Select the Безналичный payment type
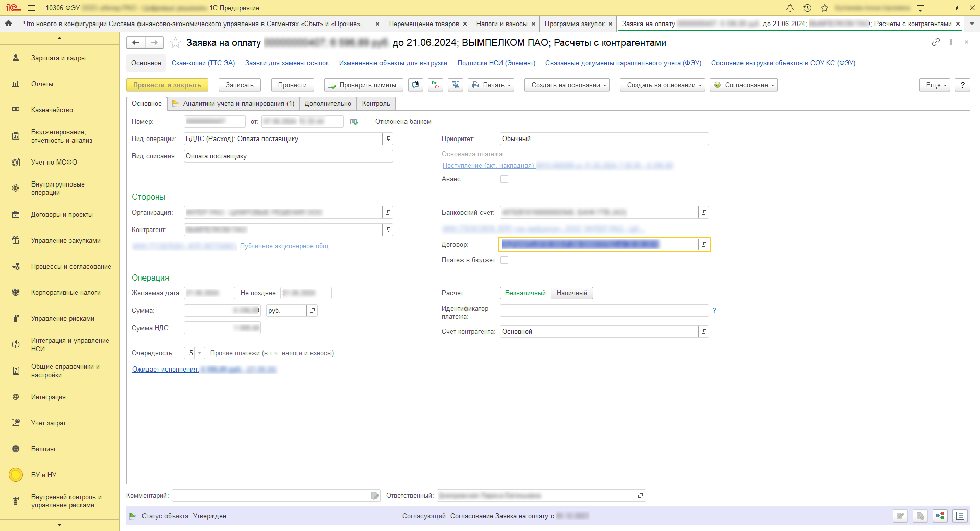 coord(525,293)
